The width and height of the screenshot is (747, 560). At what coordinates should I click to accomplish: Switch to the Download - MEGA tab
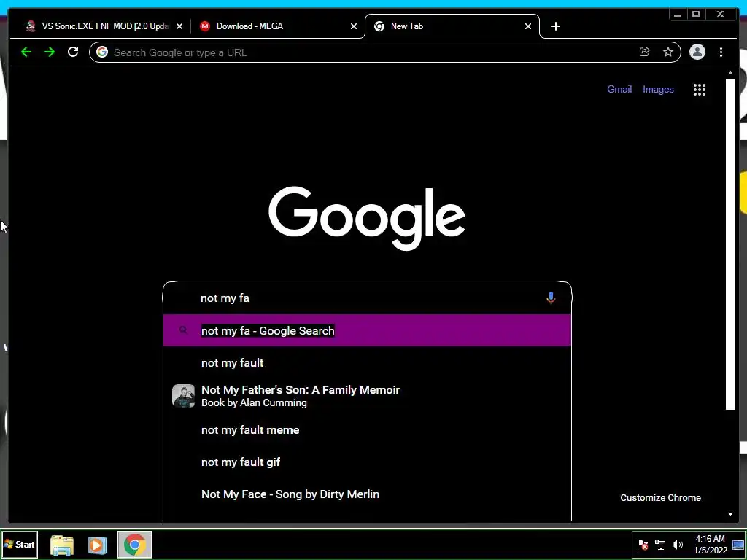coord(277,27)
